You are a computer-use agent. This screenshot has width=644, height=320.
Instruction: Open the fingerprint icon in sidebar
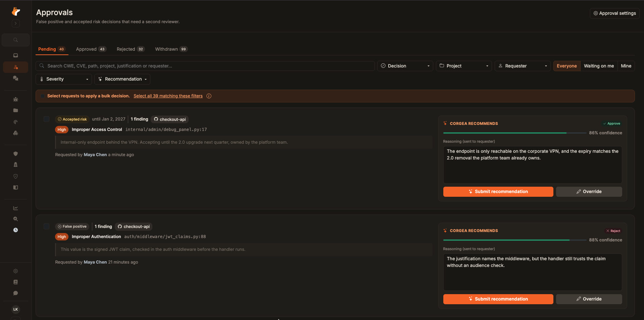[x=16, y=122]
